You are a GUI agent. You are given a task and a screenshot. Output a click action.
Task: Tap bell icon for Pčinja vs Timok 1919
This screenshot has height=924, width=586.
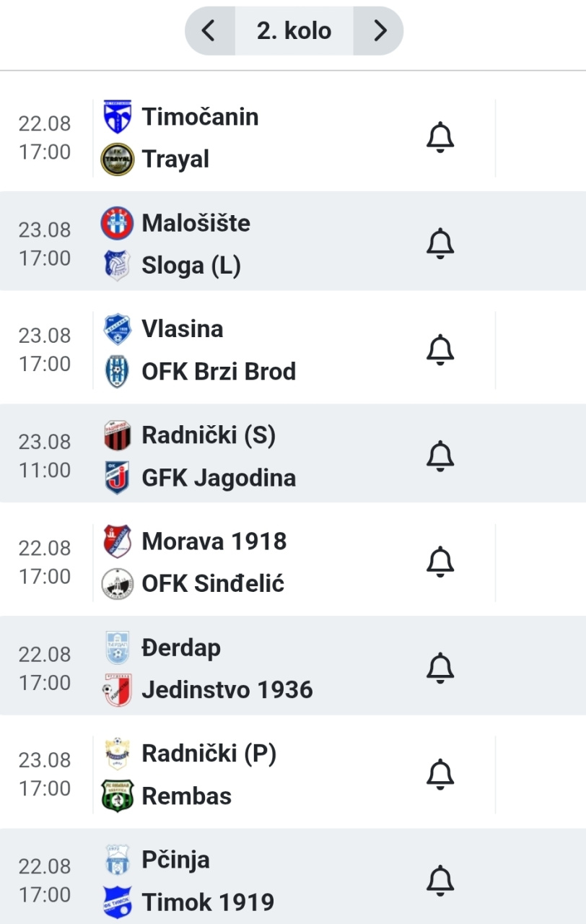tap(440, 880)
